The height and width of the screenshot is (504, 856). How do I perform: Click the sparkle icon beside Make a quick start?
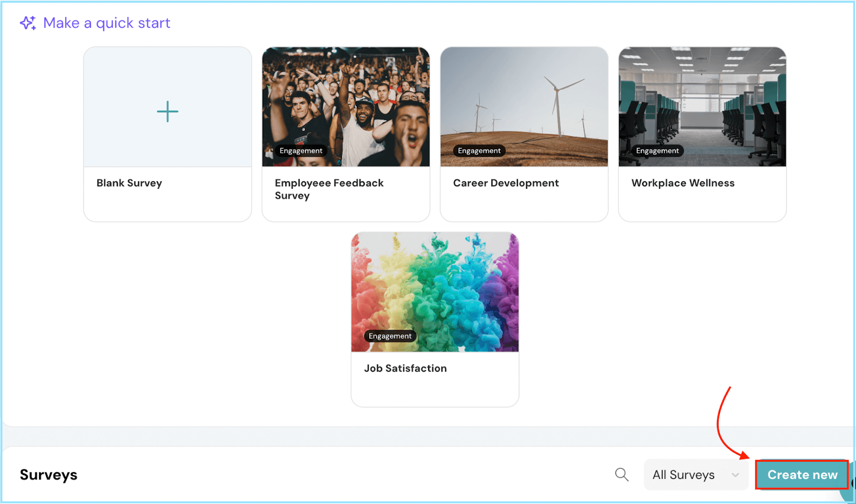coord(28,23)
